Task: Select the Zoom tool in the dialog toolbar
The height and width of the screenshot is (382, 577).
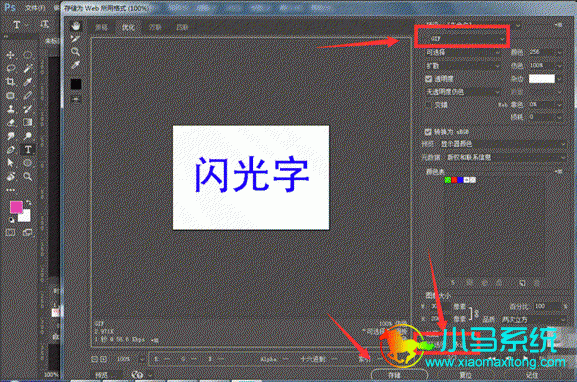Action: (x=76, y=52)
